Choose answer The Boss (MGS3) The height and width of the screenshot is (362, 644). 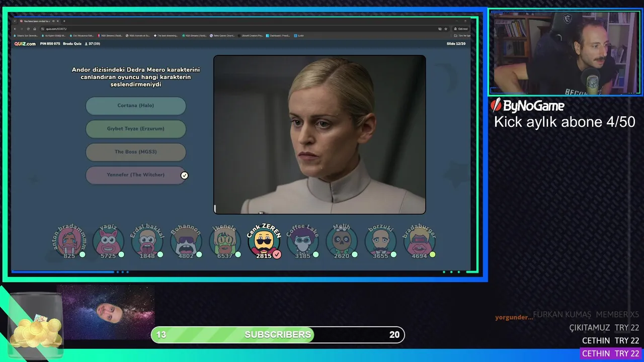point(136,152)
